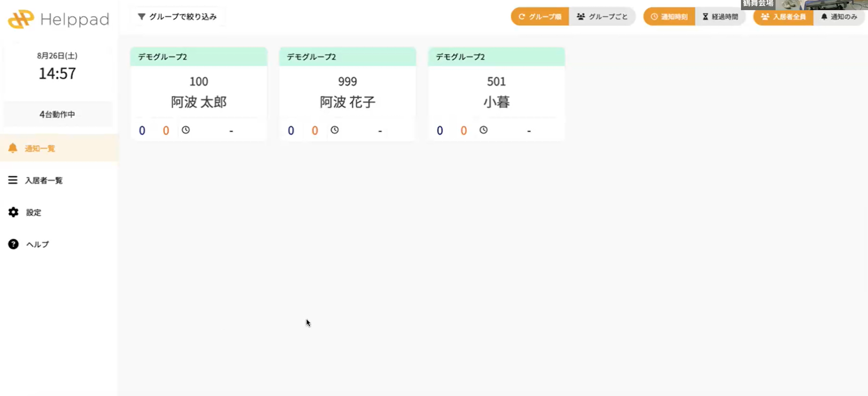
Task: Open settings via the gear icon
Action: click(x=13, y=212)
